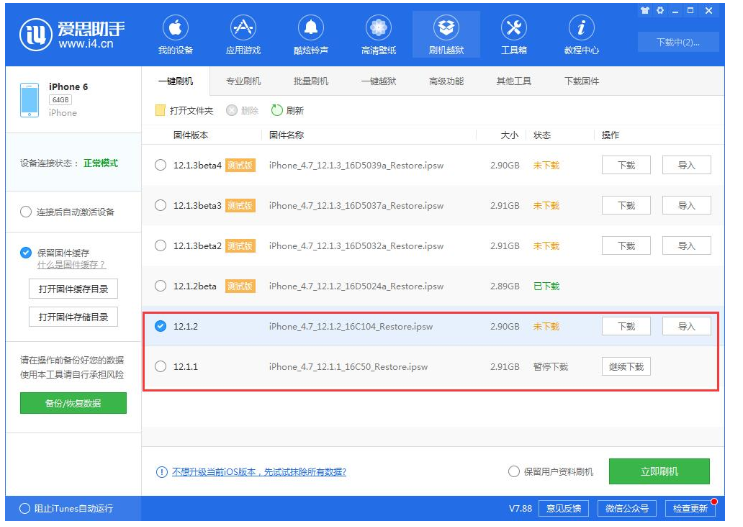Open the 我的设备 Apple icon

[174, 29]
